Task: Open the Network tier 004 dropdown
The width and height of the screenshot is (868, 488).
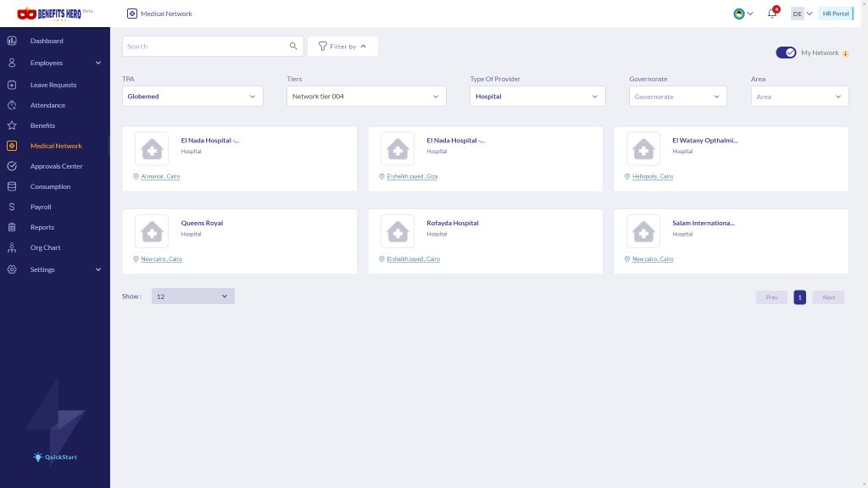Action: [x=366, y=97]
